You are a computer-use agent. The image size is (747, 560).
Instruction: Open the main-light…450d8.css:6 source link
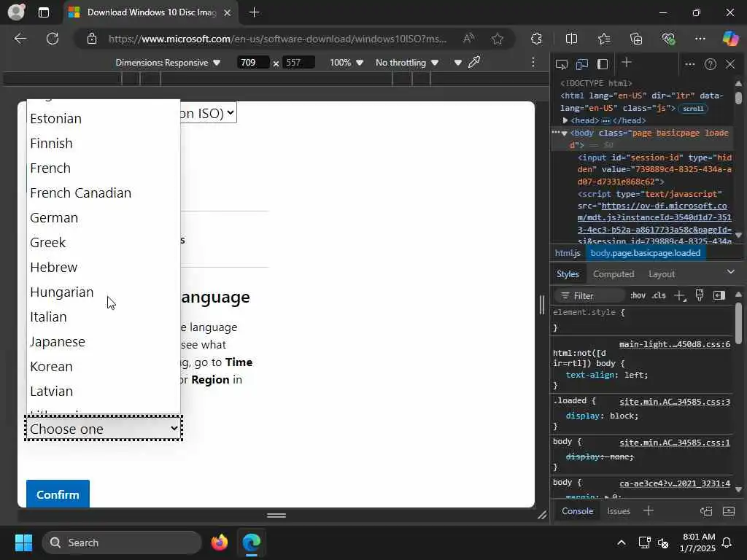675,344
